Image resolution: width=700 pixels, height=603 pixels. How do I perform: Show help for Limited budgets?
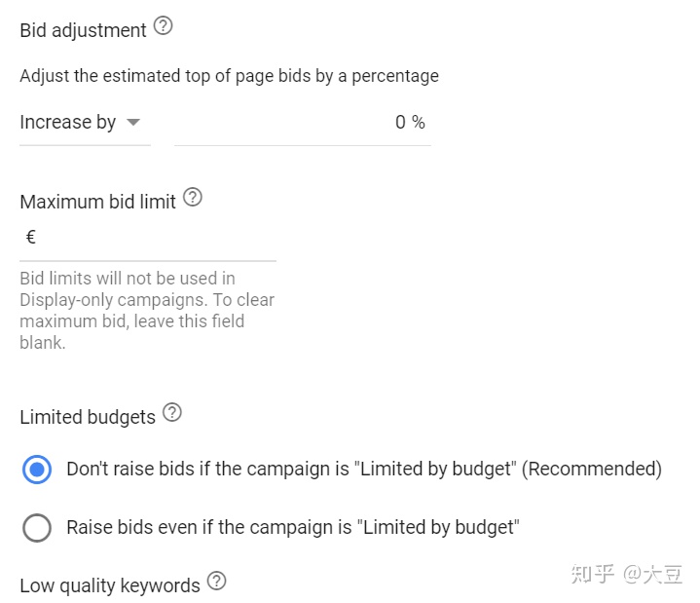172,412
